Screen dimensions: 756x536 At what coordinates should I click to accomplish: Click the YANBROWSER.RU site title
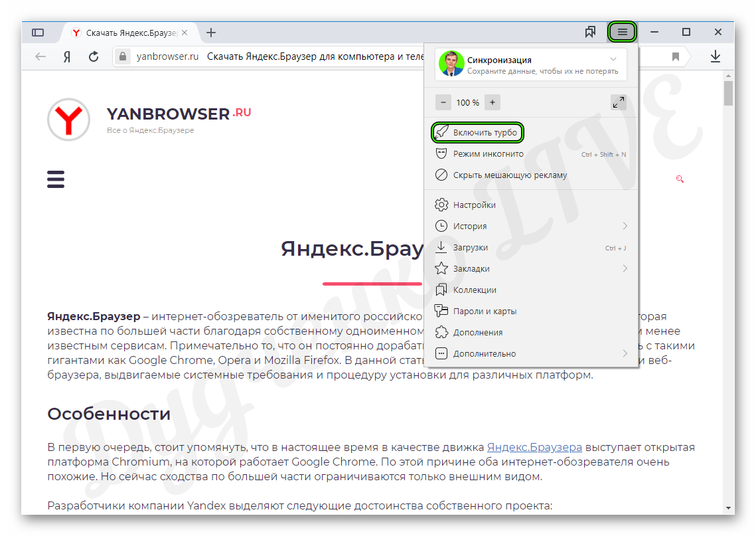pos(179,114)
